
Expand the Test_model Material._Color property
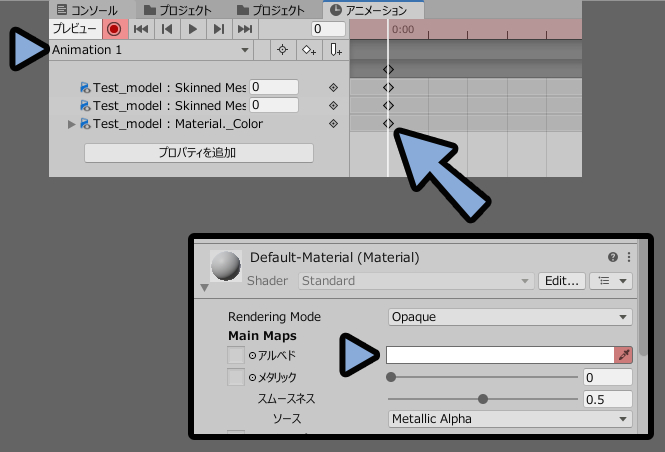coord(71,124)
